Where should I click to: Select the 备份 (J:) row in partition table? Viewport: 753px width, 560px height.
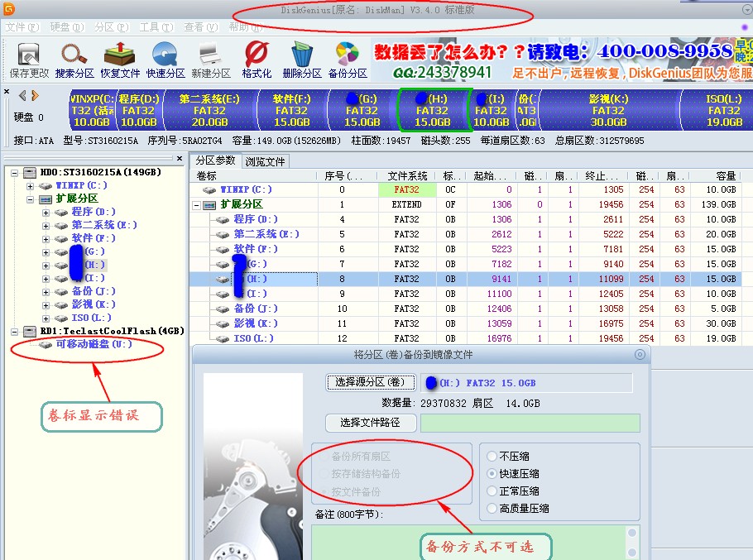[x=465, y=309]
